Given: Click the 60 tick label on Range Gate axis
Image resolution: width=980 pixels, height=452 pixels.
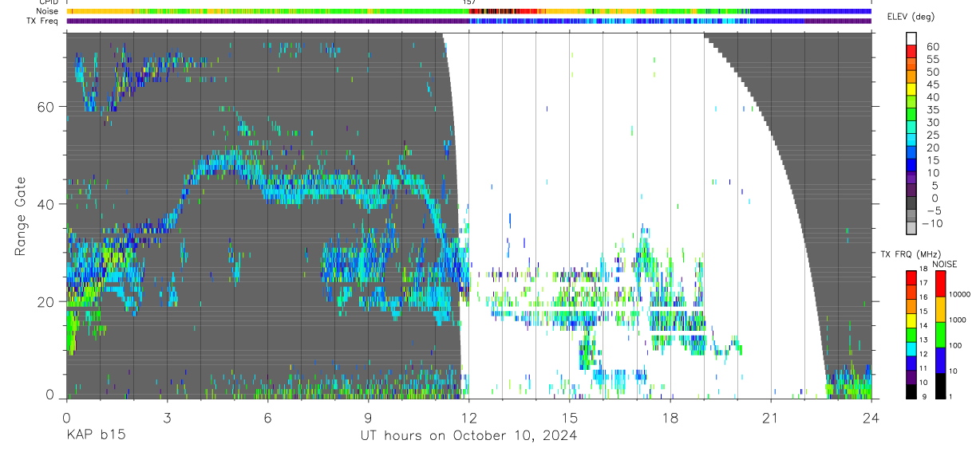Looking at the screenshot, I should click(45, 106).
